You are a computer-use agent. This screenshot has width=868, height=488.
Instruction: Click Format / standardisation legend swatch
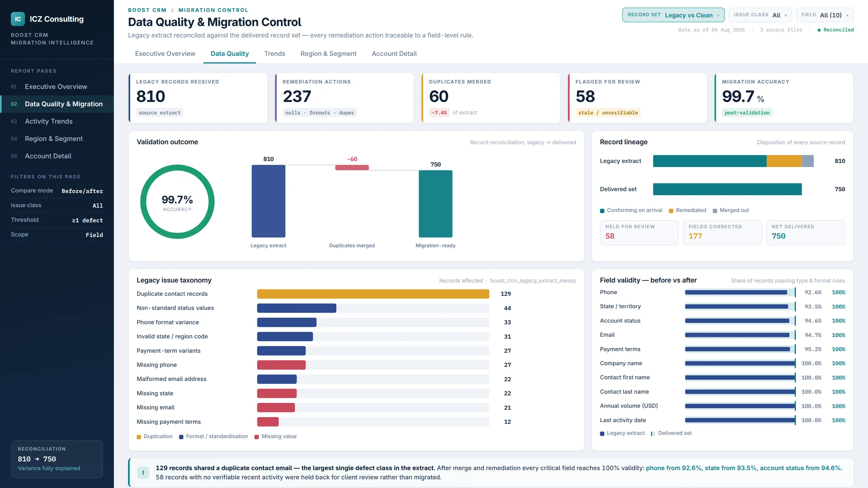(181, 437)
